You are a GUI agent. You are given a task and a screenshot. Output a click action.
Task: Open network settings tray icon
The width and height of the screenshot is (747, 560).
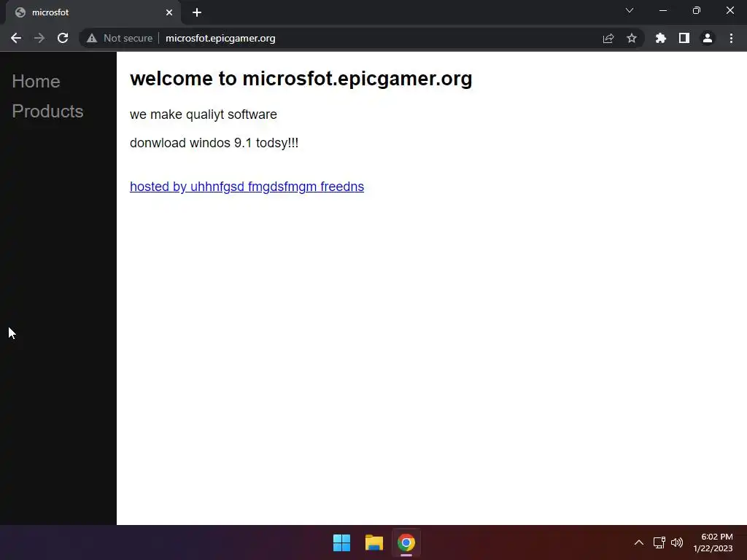659,542
